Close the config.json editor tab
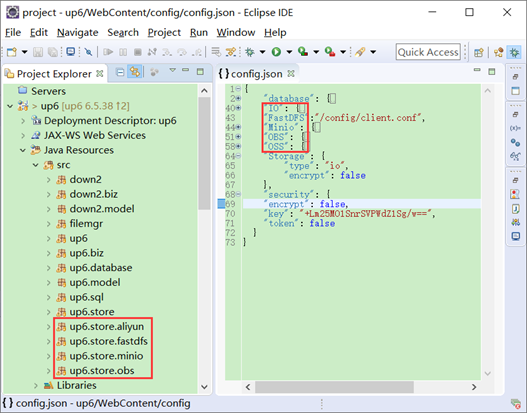The height and width of the screenshot is (413, 527). 291,74
